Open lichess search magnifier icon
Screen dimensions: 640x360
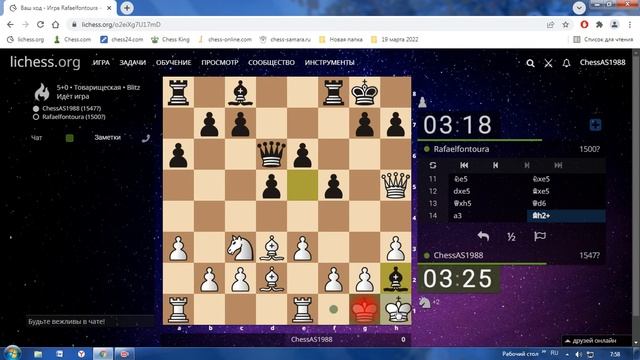(x=530, y=63)
